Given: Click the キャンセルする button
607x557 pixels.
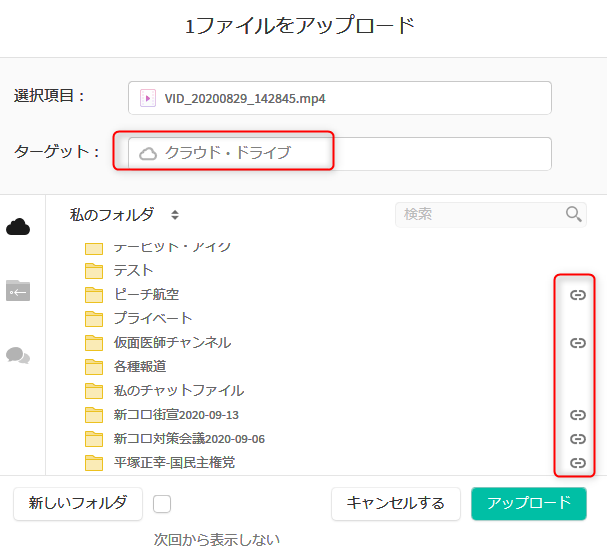Looking at the screenshot, I should pos(395,503).
